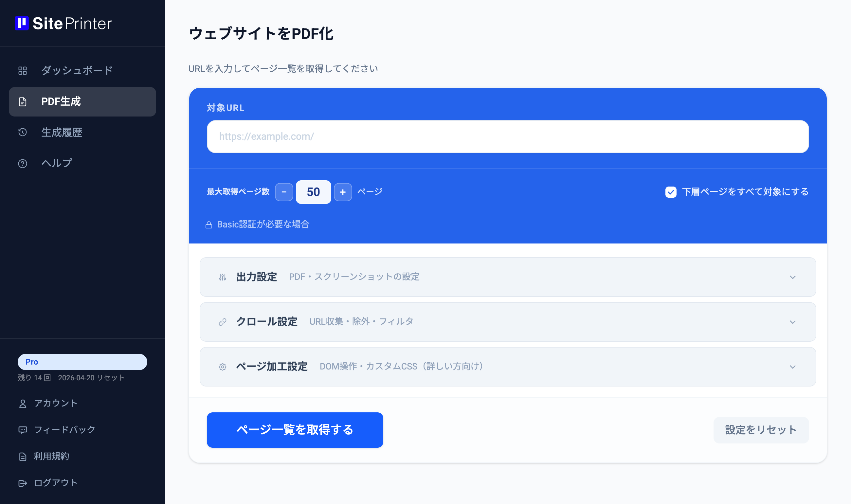This screenshot has height=504, width=851.
Task: Open 生成履歴 via the clock icon
Action: point(22,133)
